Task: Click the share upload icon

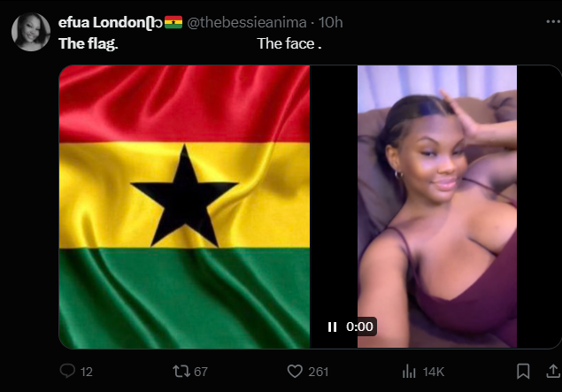Action: pyautogui.click(x=553, y=372)
